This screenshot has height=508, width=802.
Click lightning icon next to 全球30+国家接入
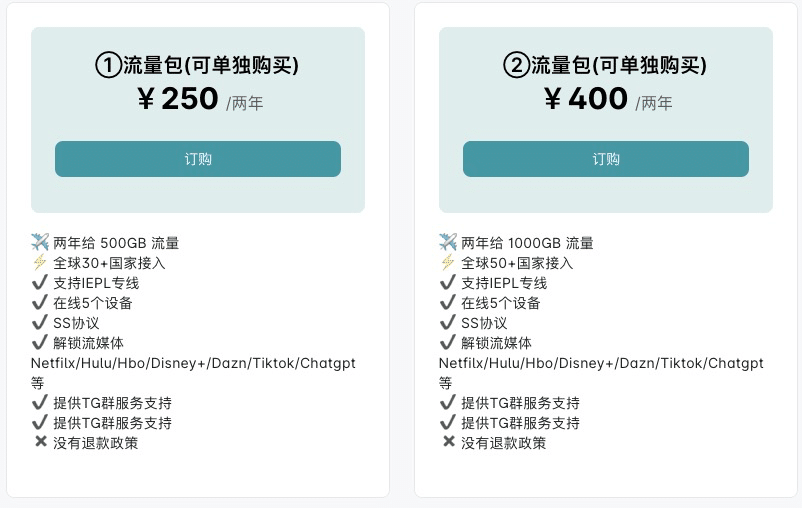coord(40,262)
